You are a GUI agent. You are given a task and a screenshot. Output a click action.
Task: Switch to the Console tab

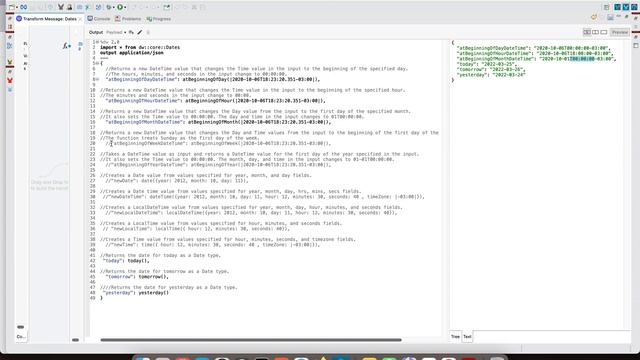[x=99, y=19]
